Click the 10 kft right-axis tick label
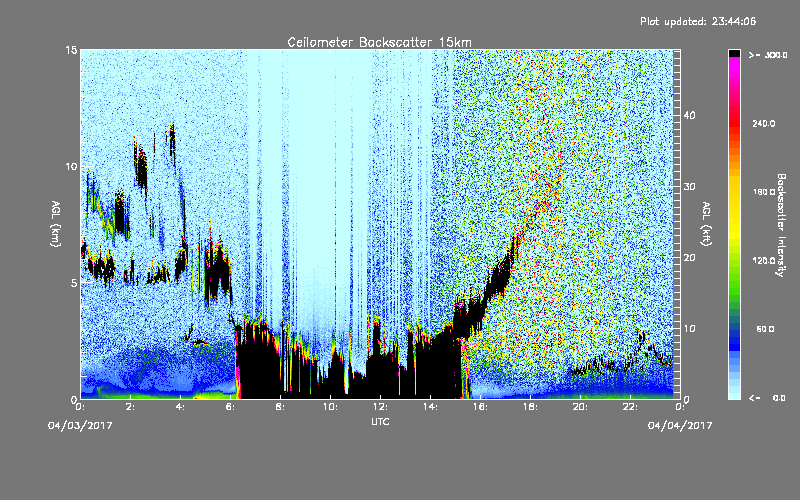 coord(689,328)
